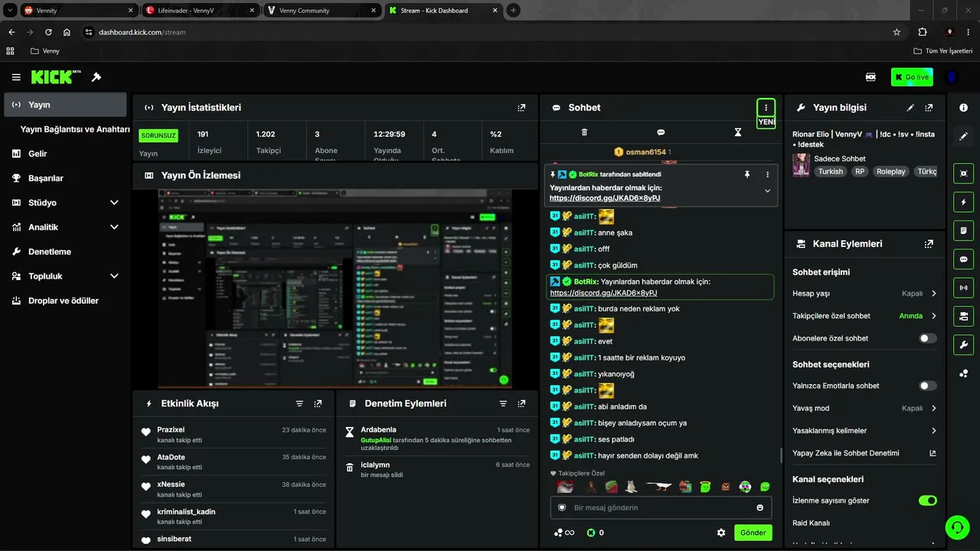Pop out the Yayın bilgisi panel

click(x=929, y=108)
